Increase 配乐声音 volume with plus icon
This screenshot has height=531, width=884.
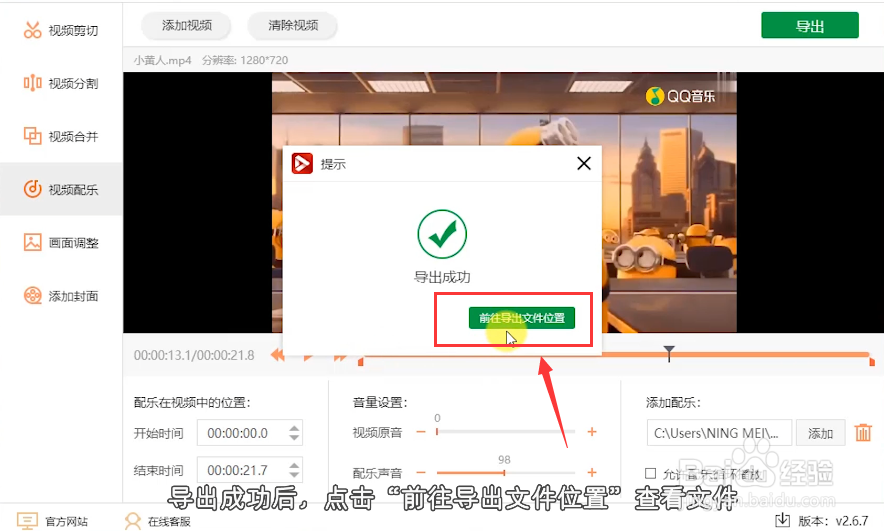(x=591, y=472)
